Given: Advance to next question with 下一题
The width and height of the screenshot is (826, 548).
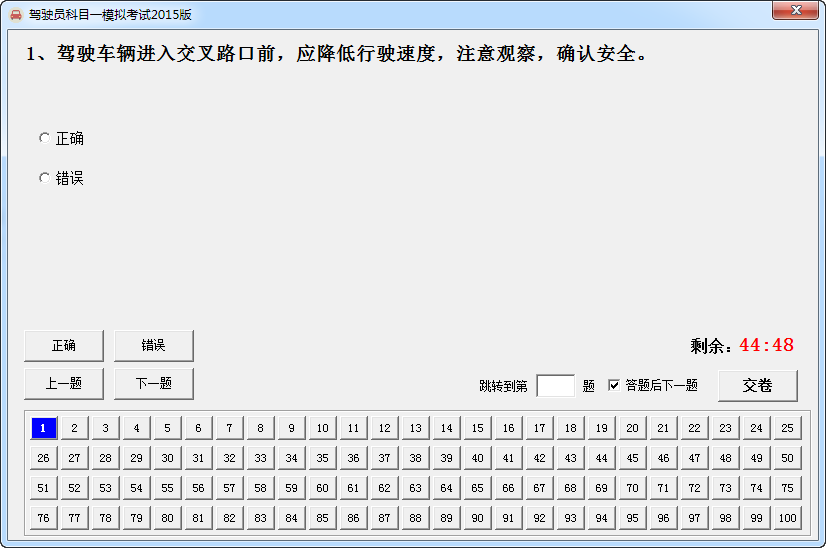Looking at the screenshot, I should 153,383.
